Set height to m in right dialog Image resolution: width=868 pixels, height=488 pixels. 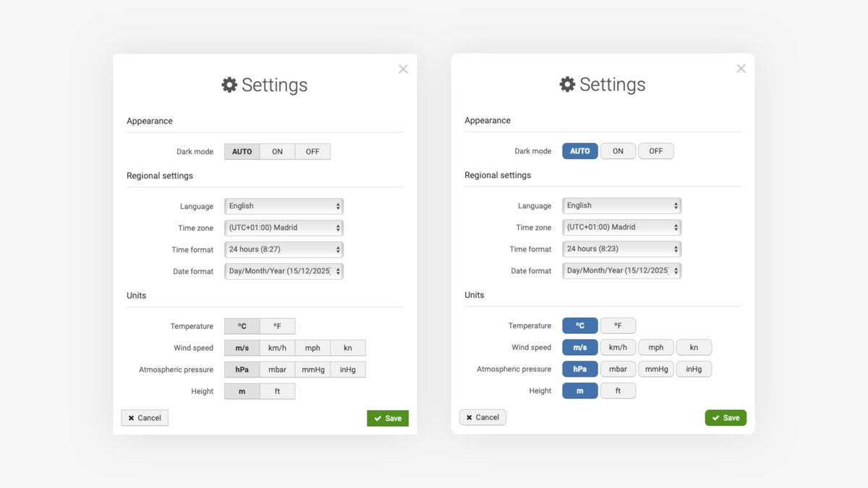[x=580, y=390]
